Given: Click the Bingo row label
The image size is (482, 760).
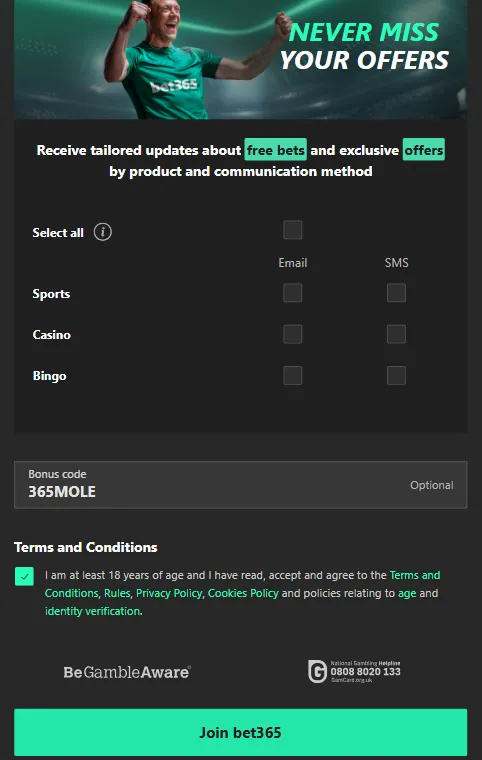Looking at the screenshot, I should [49, 376].
